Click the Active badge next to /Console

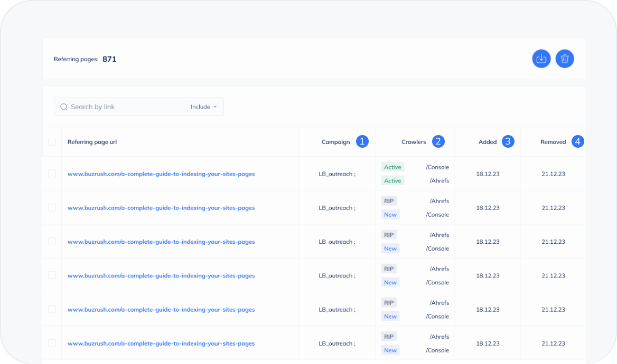point(392,167)
